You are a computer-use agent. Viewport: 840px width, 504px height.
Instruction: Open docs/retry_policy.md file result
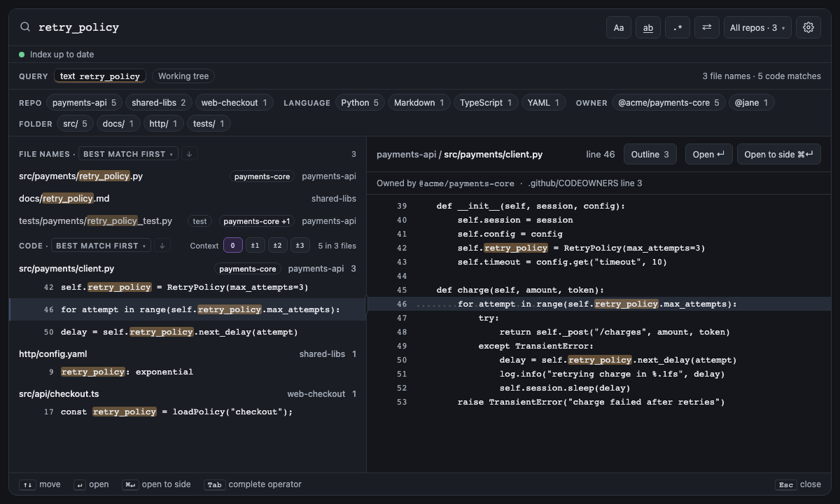coord(188,199)
